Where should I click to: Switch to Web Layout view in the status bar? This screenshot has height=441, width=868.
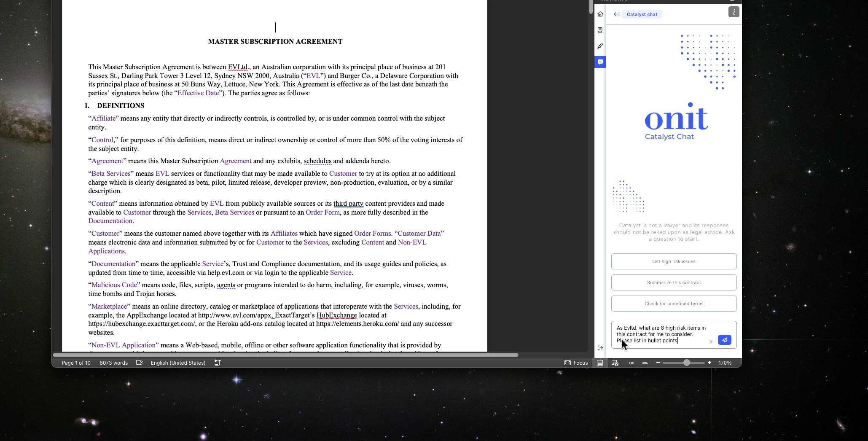615,363
